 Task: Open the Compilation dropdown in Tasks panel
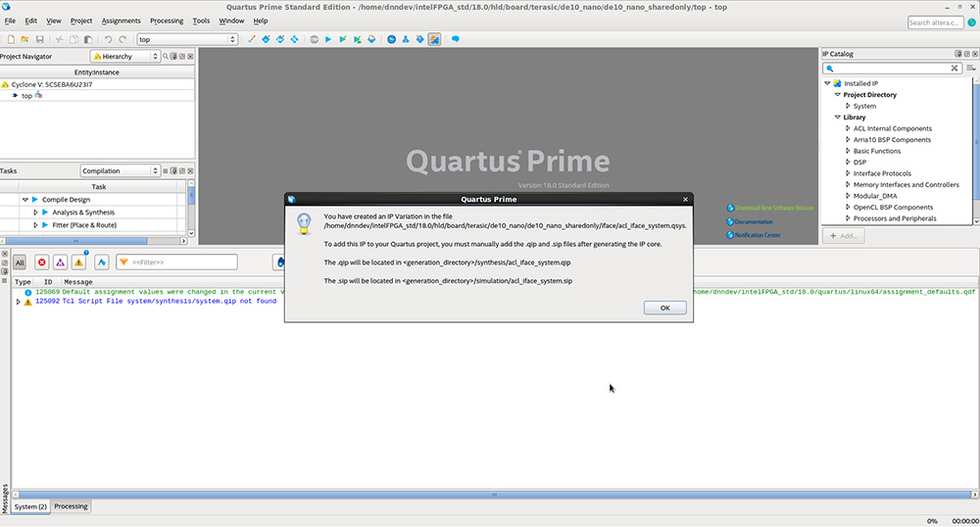pyautogui.click(x=120, y=170)
